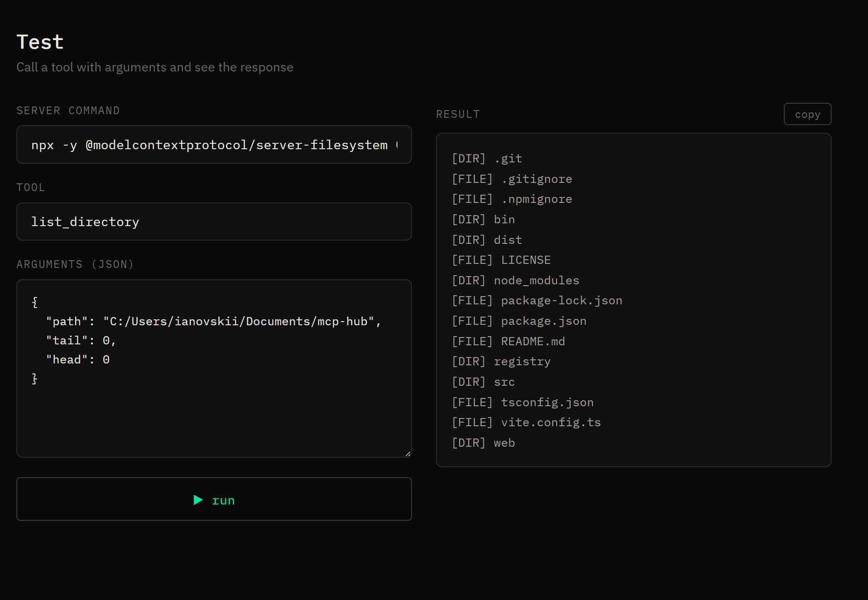Screen dimensions: 868x600
Task: Select the "[FILE] package-lock.json" result line
Action: 537,301
